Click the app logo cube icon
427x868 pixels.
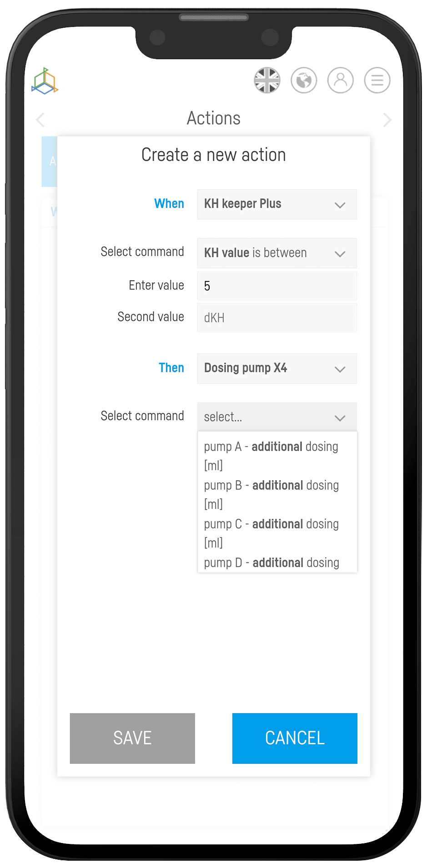[x=45, y=81]
